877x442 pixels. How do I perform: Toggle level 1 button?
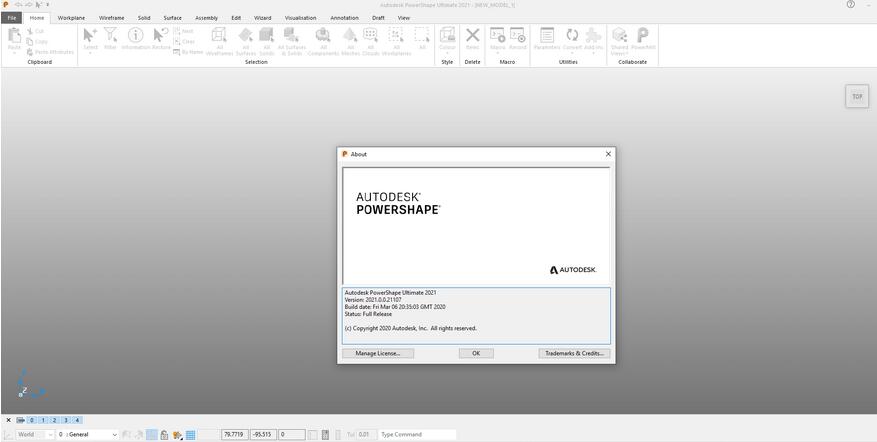(x=43, y=420)
